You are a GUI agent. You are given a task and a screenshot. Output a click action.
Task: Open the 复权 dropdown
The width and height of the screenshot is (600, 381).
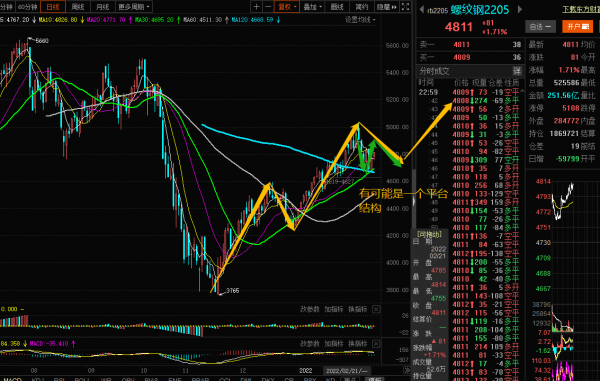coord(287,7)
